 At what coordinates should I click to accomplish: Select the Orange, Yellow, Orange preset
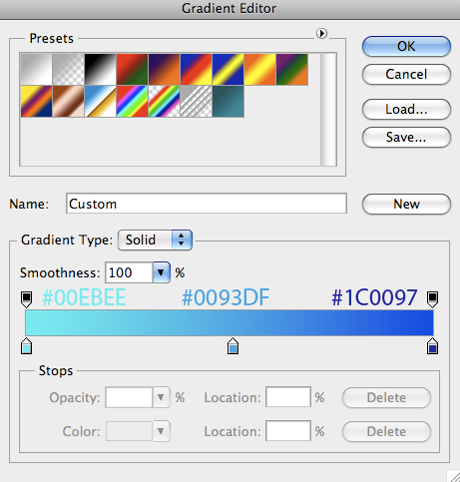(x=260, y=69)
